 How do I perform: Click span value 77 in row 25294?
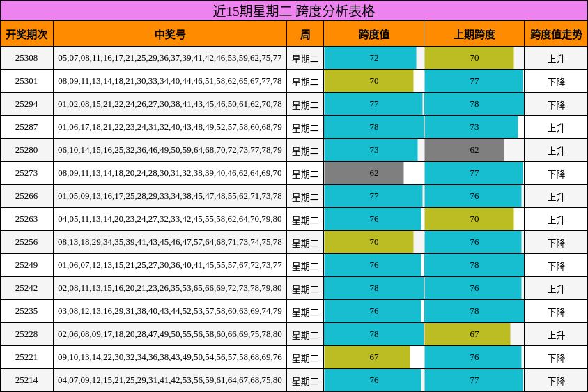[373, 104]
